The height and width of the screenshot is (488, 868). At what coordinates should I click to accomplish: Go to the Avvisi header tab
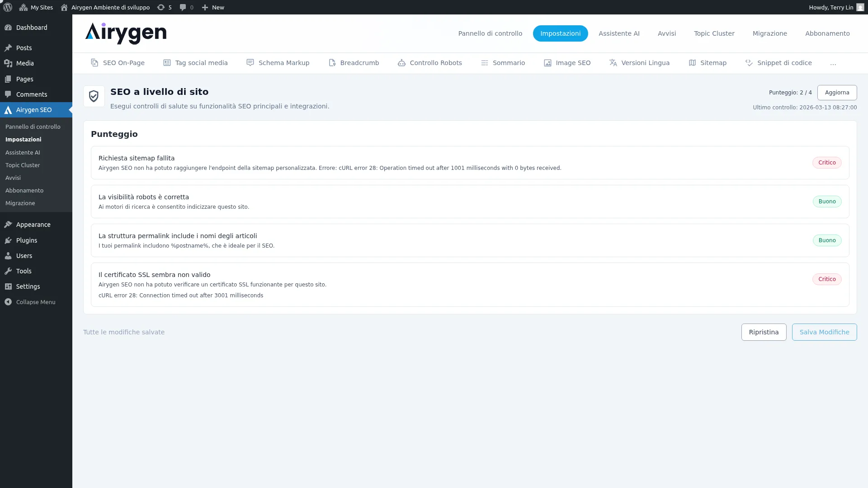(667, 33)
